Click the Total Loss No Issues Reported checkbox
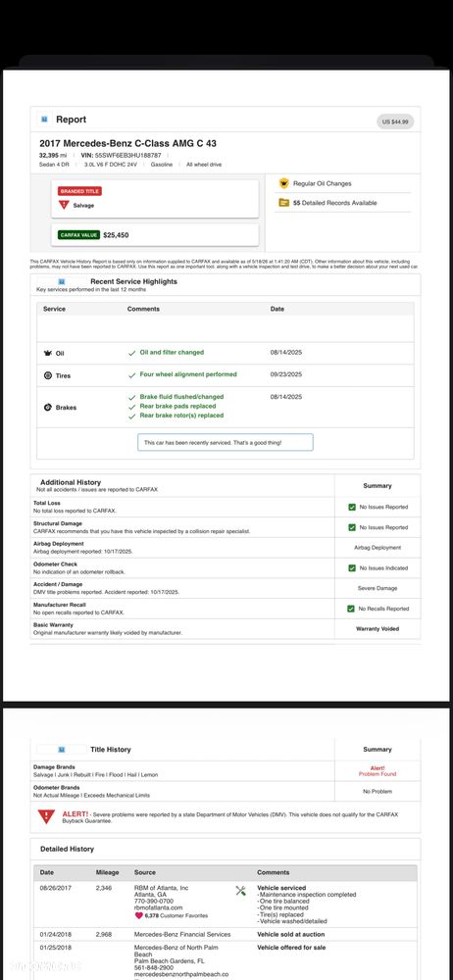453x980 pixels. (352, 507)
